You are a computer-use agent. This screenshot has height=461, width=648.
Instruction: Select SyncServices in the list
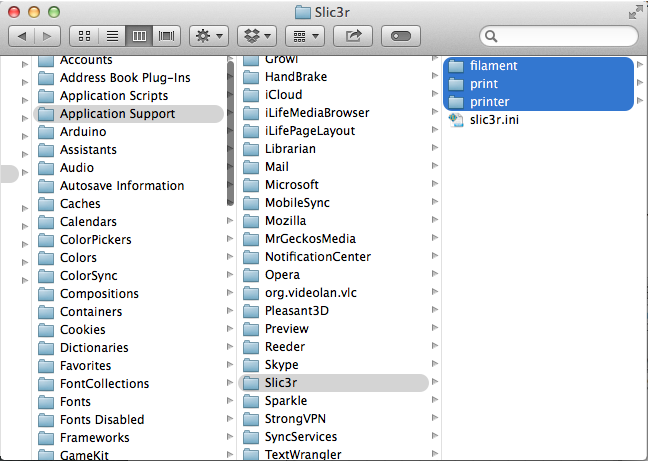[333, 437]
